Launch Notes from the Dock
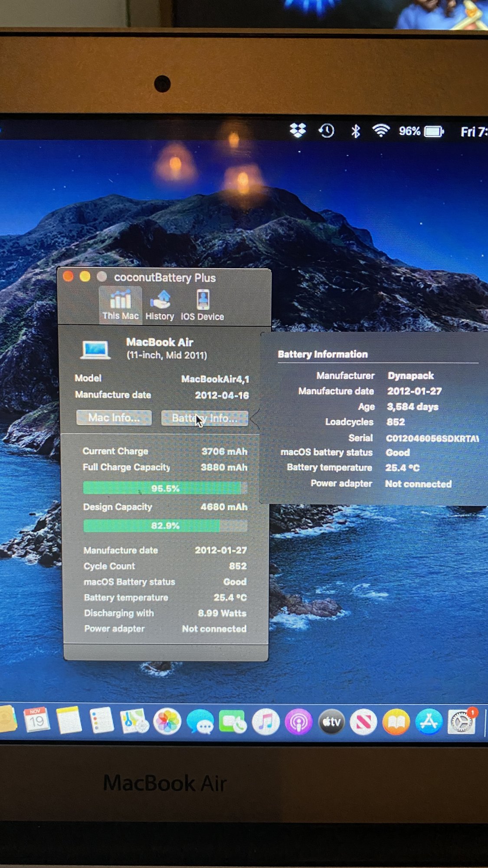 tap(69, 720)
